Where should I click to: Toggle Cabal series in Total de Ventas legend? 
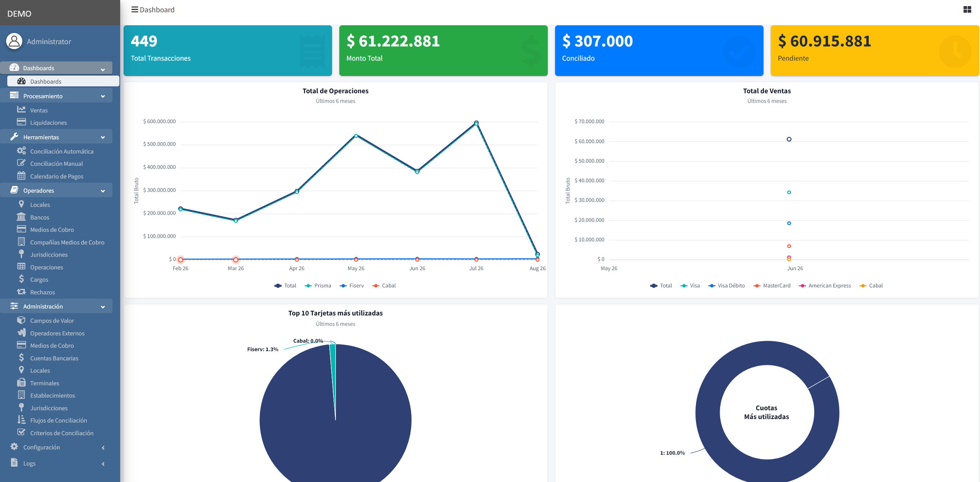pos(871,286)
